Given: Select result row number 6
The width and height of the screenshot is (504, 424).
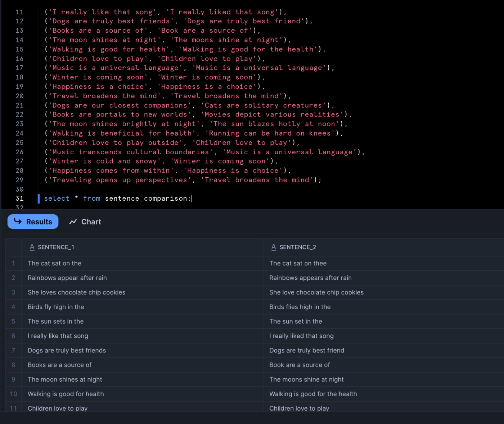Looking at the screenshot, I should point(13,336).
